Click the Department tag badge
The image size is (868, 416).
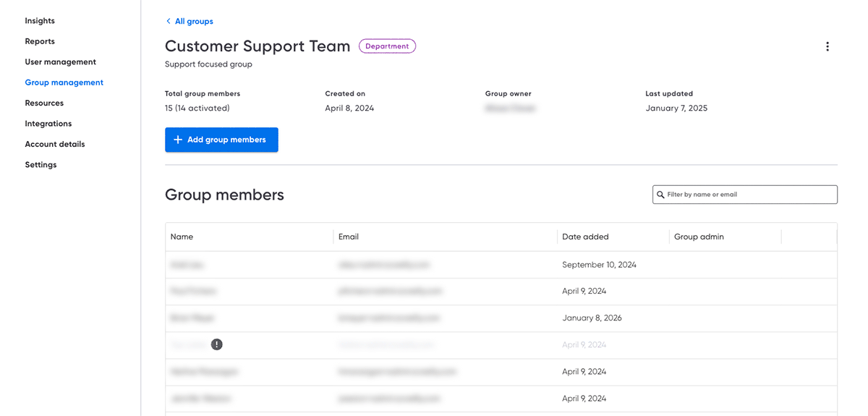[387, 46]
